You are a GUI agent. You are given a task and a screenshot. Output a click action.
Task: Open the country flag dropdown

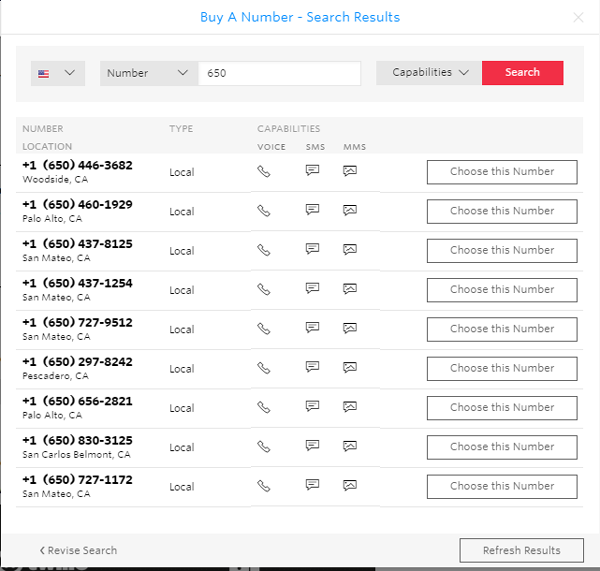pyautogui.click(x=58, y=73)
